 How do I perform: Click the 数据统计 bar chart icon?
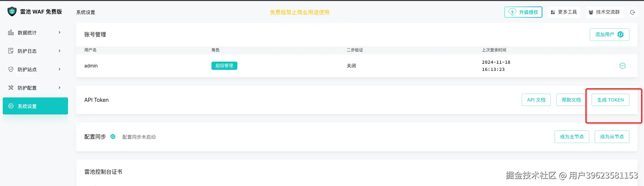[x=11, y=33]
